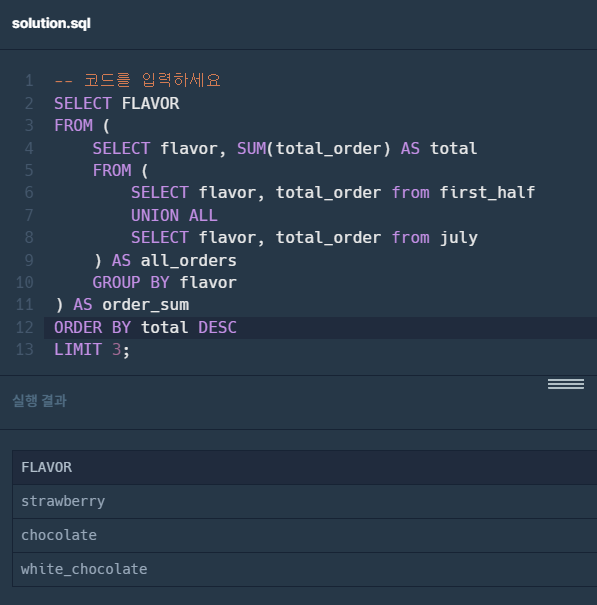This screenshot has width=597, height=605.
Task: Select the solution.sql tab
Action: [51, 24]
